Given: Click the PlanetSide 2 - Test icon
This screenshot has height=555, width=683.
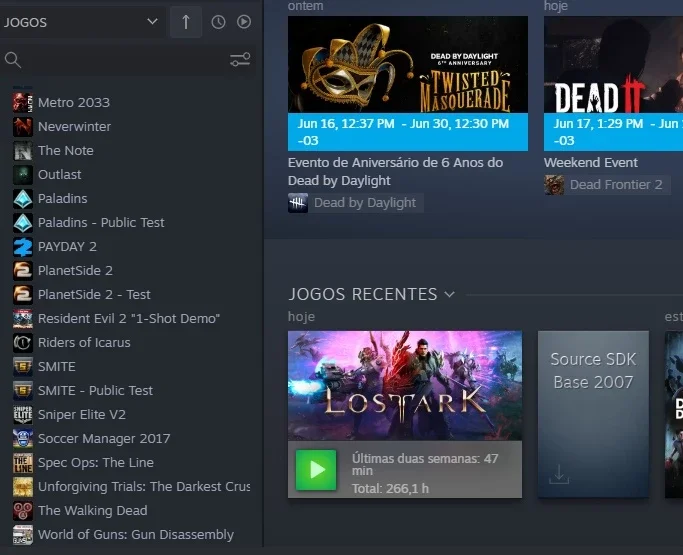Looking at the screenshot, I should [23, 294].
